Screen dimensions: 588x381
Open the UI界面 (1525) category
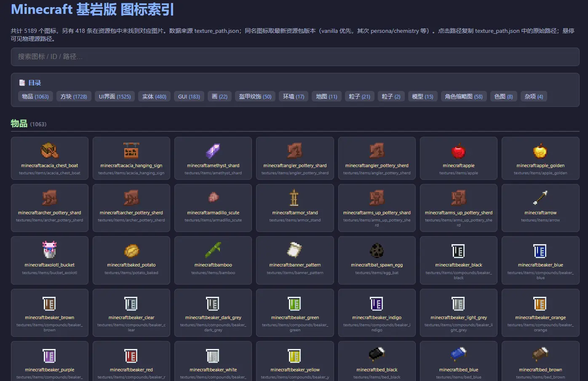pyautogui.click(x=115, y=96)
